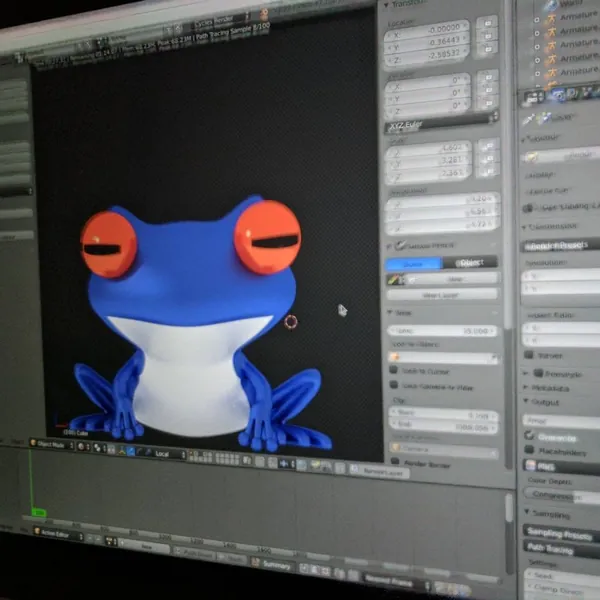The width and height of the screenshot is (600, 600).
Task: Click the Summary channel icon in Action Editor
Action: (255, 562)
